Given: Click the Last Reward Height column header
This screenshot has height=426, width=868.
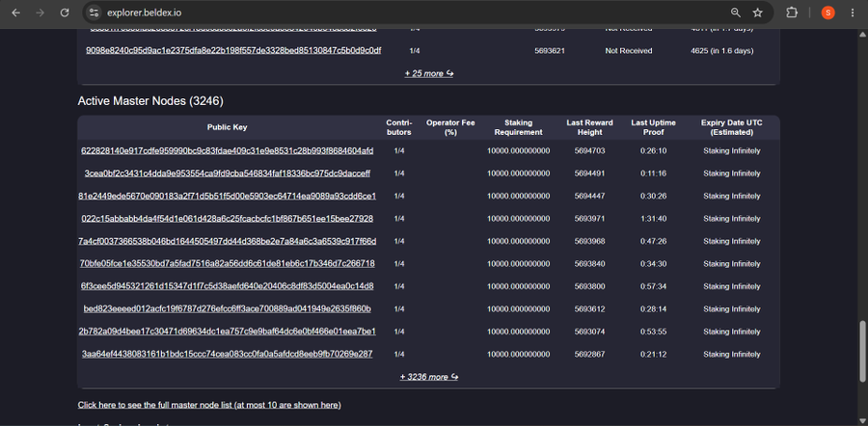Looking at the screenshot, I should pyautogui.click(x=589, y=127).
